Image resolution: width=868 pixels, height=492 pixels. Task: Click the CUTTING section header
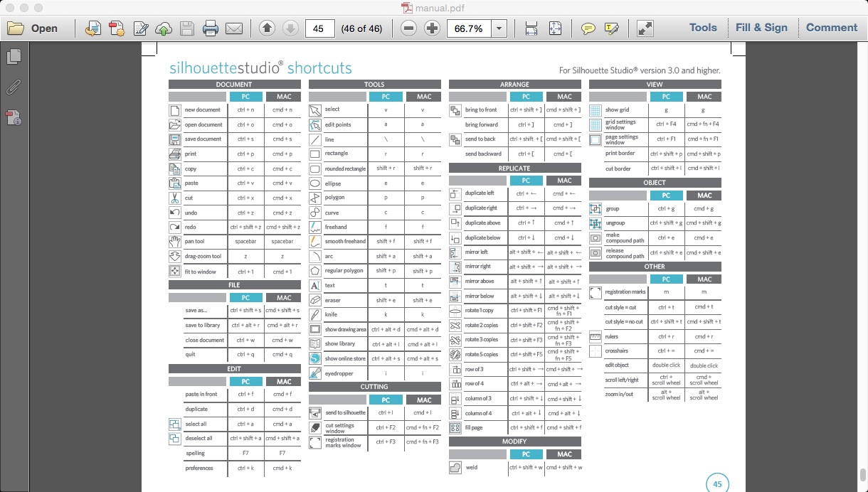point(374,387)
